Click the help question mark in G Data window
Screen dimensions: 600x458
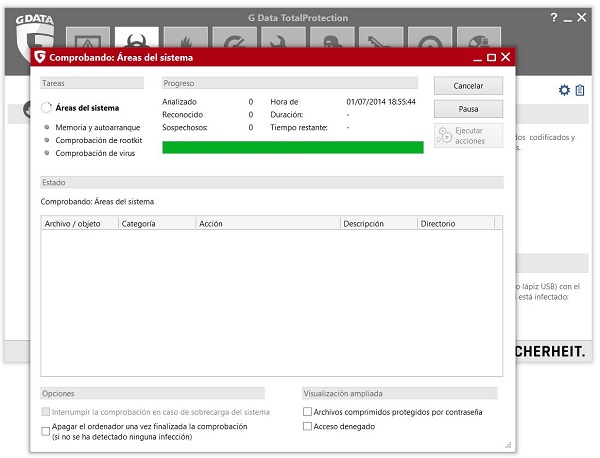coord(554,17)
